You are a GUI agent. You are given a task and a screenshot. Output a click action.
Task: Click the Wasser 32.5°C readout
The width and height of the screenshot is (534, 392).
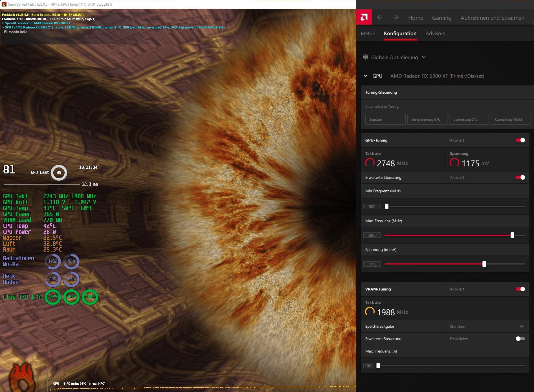(x=32, y=238)
